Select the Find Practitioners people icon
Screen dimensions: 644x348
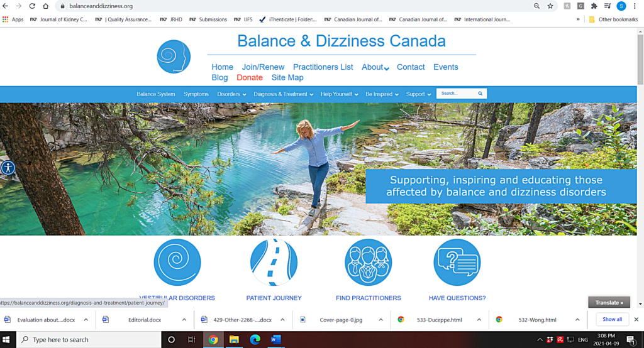369,262
